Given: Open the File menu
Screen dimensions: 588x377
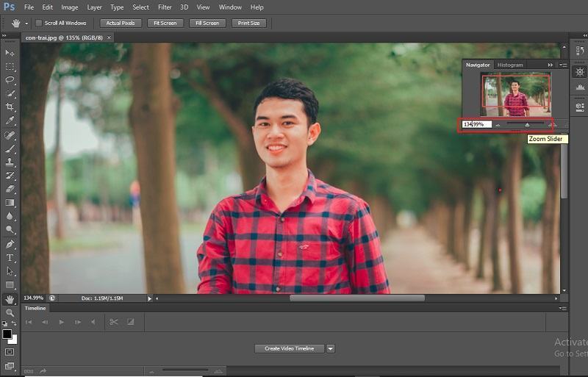Looking at the screenshot, I should coord(29,7).
